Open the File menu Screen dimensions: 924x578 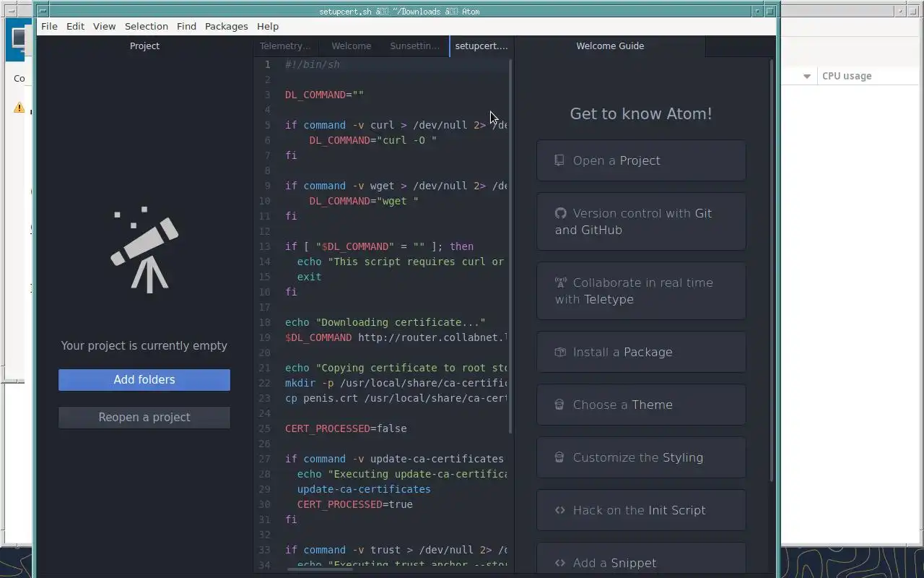click(x=49, y=26)
